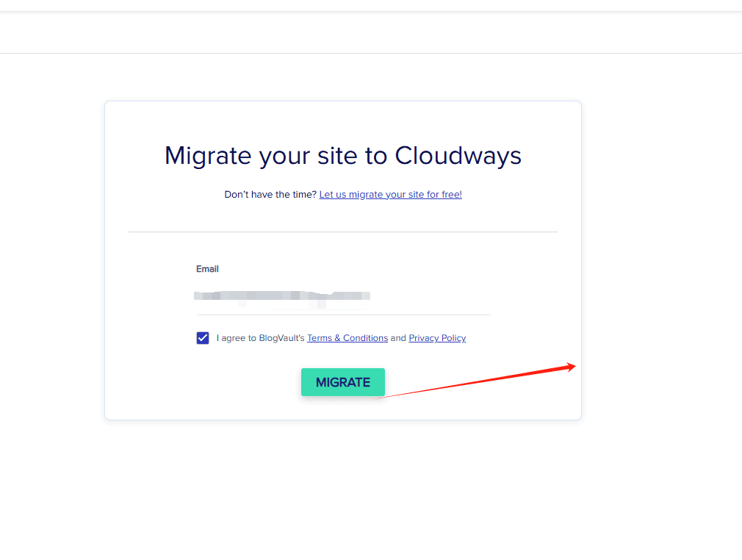This screenshot has height=560, width=742.
Task: Click the "Don't have the time?" text
Action: pos(270,195)
